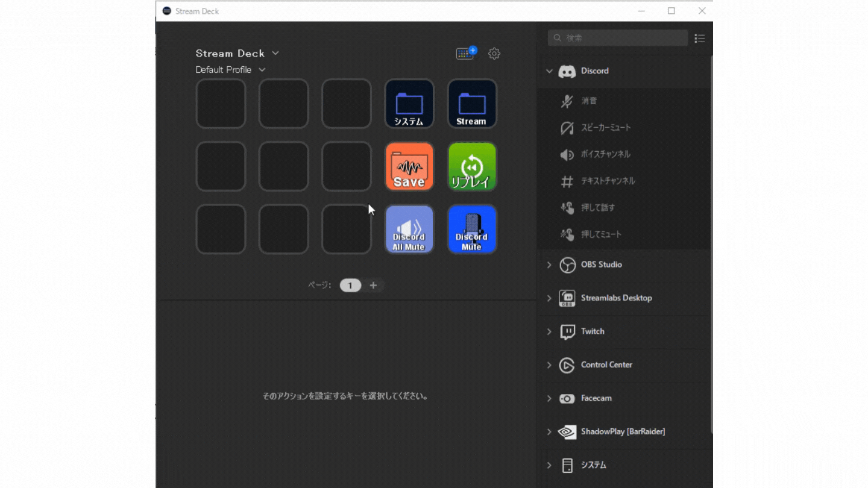The image size is (868, 488).
Task: Click the Streamlabs Desktop logo icon
Action: pos(567,298)
